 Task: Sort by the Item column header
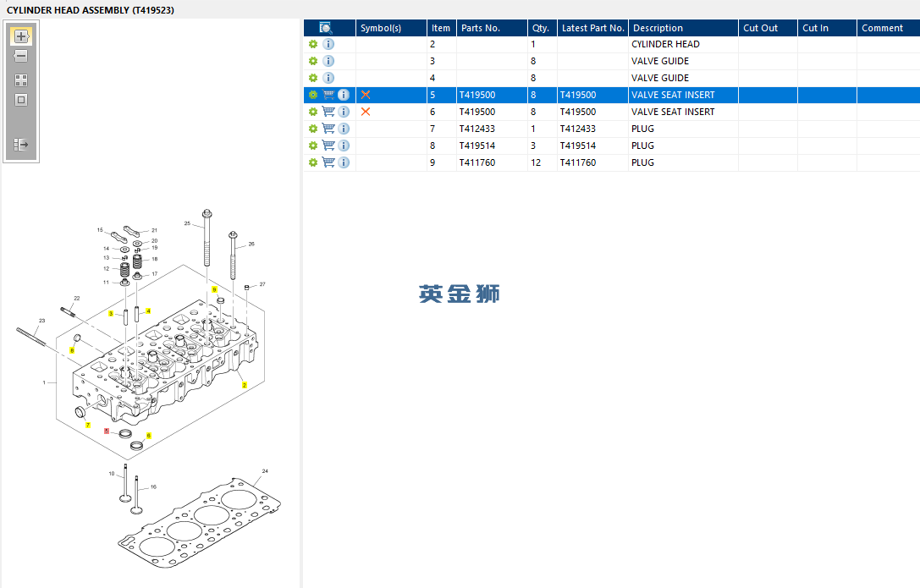click(x=442, y=28)
